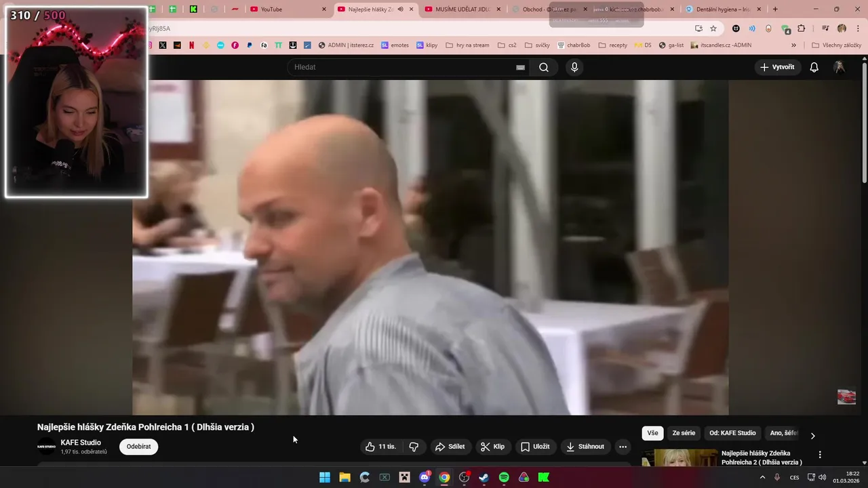Select the 'Vše' filter chip

click(652, 433)
